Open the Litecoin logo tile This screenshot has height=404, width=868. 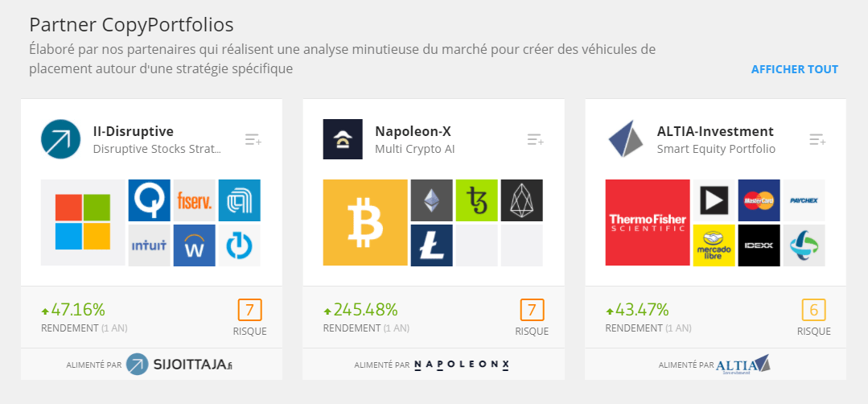432,245
